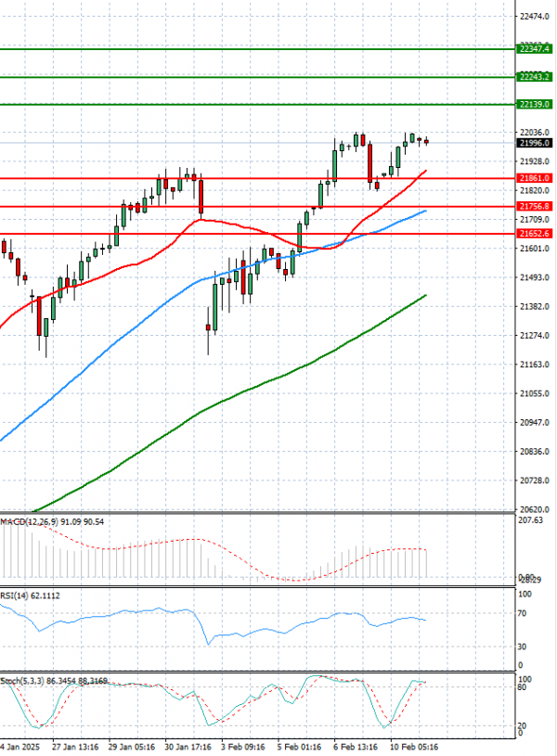The width and height of the screenshot is (557, 756).
Task: Click the 21163.0 price axis value
Action: [x=535, y=365]
